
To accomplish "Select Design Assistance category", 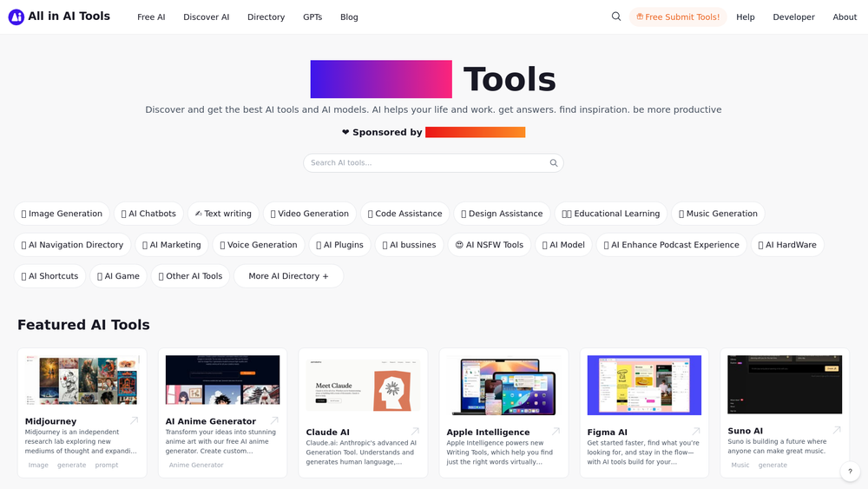I will [x=502, y=214].
